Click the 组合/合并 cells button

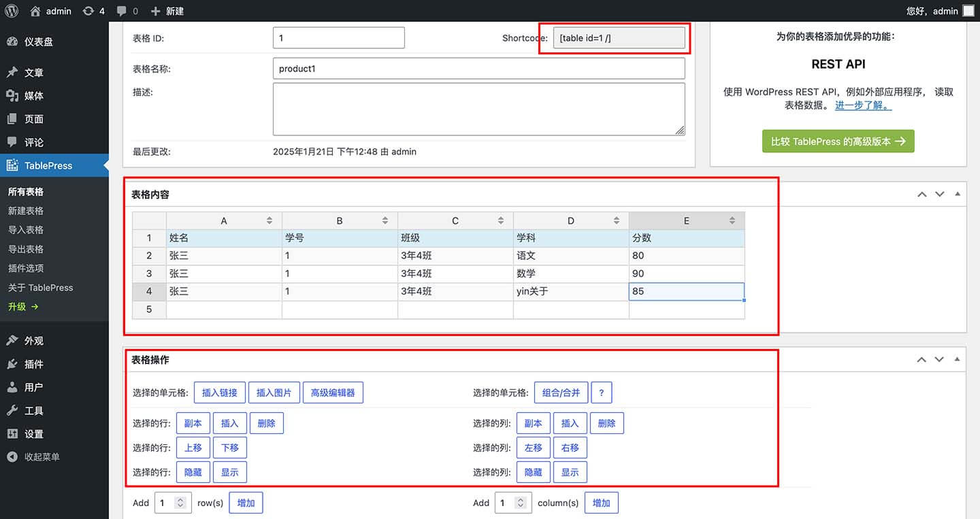pos(561,392)
